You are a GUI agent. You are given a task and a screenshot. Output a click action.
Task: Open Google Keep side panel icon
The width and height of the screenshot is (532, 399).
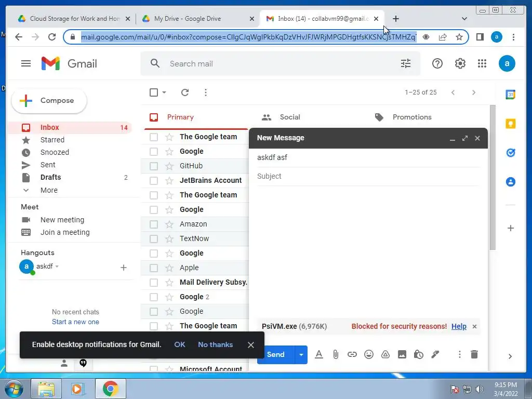click(x=510, y=124)
